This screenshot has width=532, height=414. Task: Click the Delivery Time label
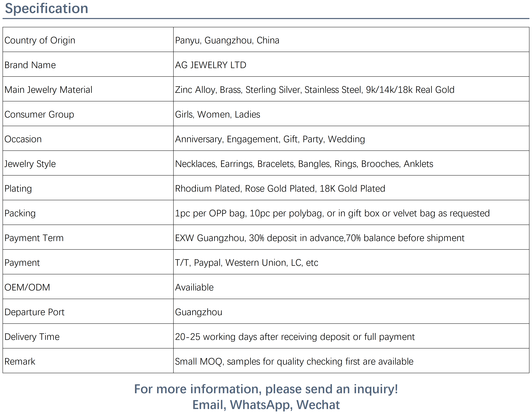point(32,337)
